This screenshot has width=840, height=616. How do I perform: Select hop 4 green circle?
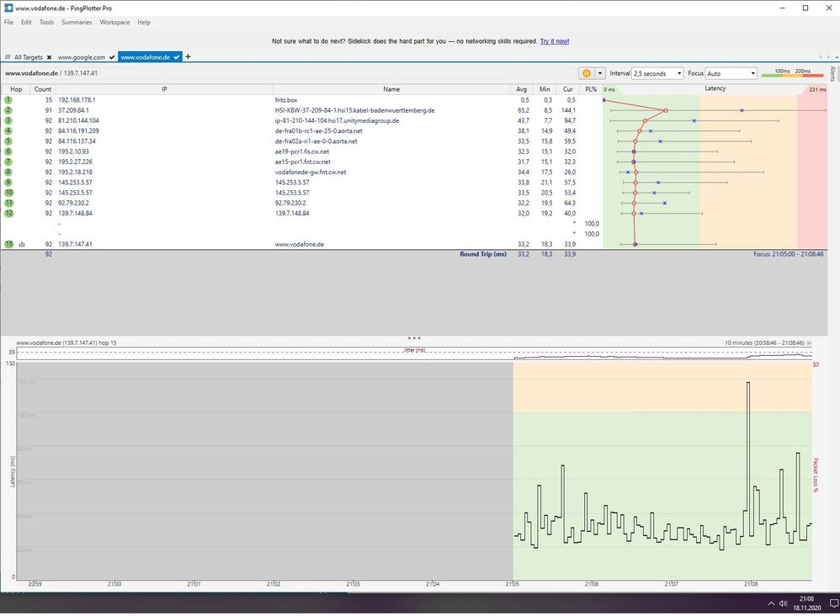8,130
